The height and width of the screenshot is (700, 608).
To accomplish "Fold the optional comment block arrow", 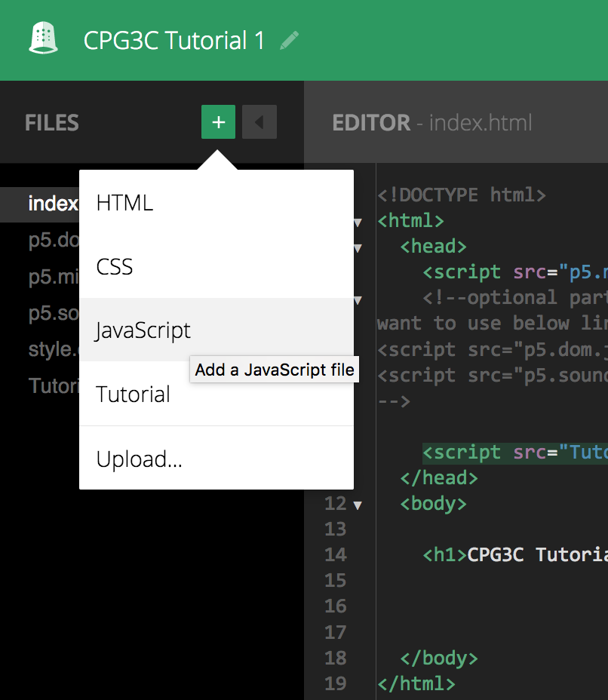I will 358,300.
